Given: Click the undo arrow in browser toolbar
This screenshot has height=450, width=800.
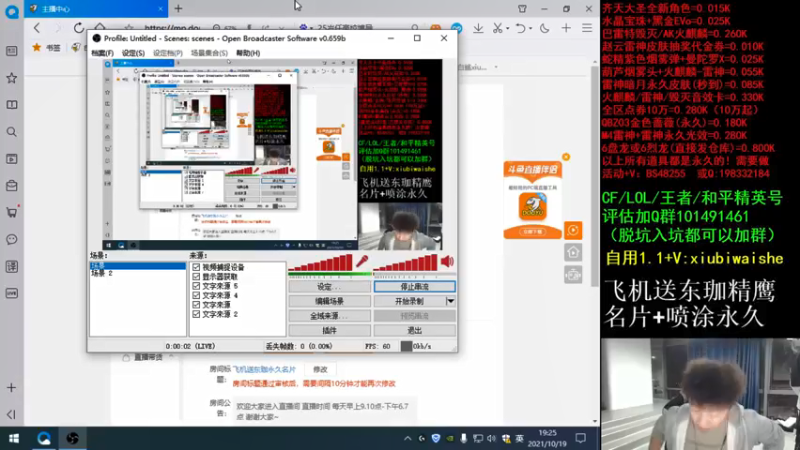Looking at the screenshot, I should pyautogui.click(x=519, y=28).
